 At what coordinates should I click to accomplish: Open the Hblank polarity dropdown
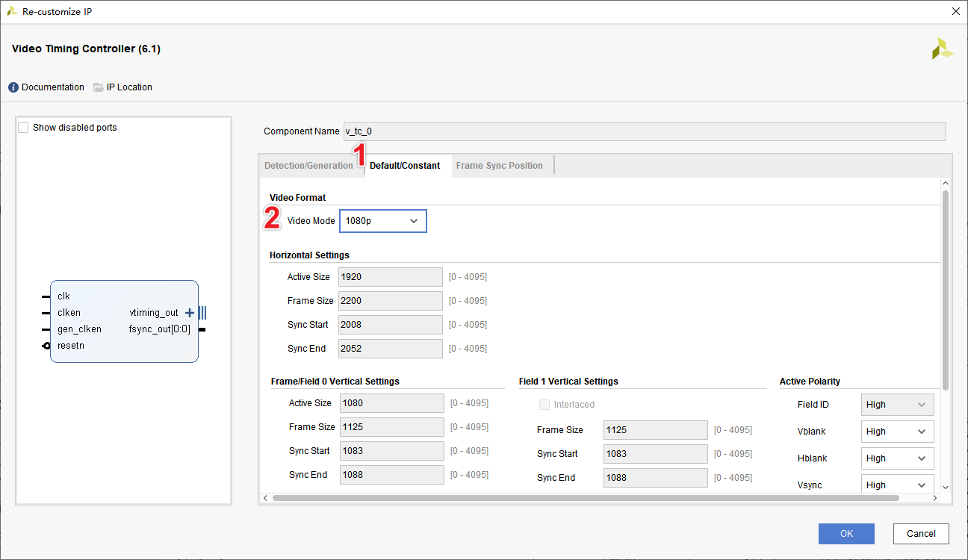pyautogui.click(x=897, y=458)
